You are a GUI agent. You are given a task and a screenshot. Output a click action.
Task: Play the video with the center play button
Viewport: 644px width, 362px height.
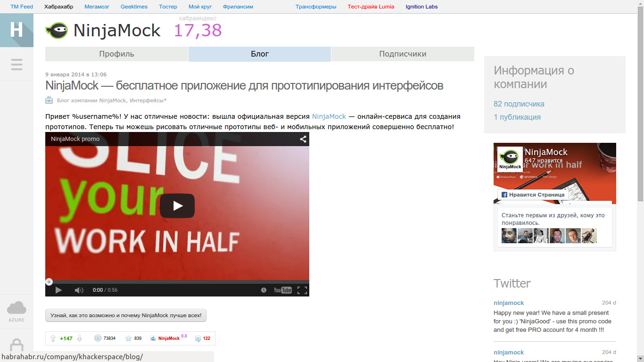point(177,206)
